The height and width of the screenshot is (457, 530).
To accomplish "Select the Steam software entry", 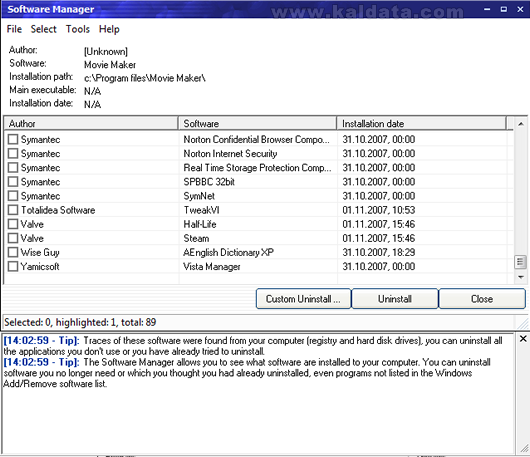I will point(196,238).
